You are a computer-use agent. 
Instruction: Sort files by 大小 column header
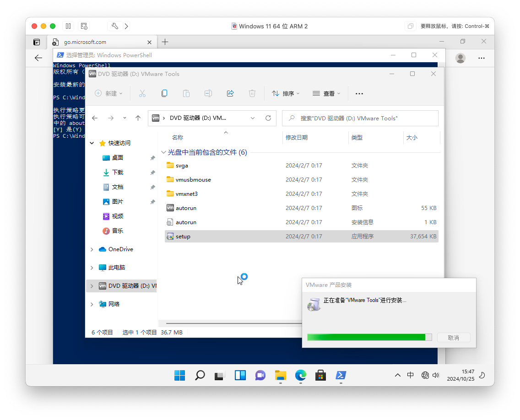[412, 138]
